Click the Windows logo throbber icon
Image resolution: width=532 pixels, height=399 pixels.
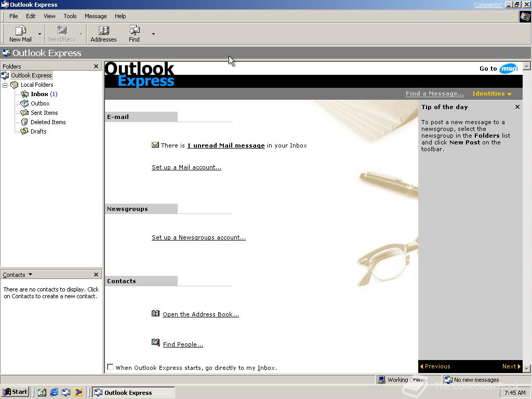(x=525, y=17)
